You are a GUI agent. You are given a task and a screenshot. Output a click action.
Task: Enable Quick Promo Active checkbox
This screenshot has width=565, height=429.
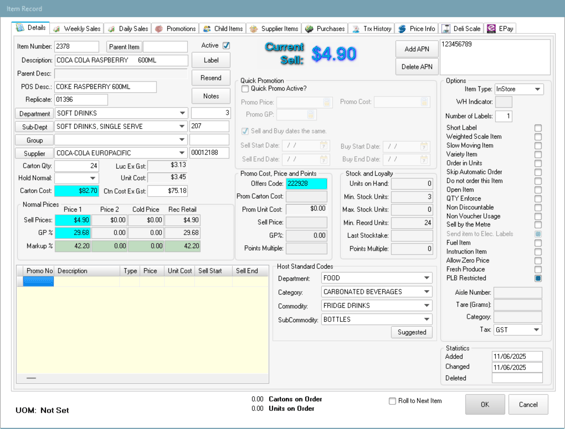point(245,89)
